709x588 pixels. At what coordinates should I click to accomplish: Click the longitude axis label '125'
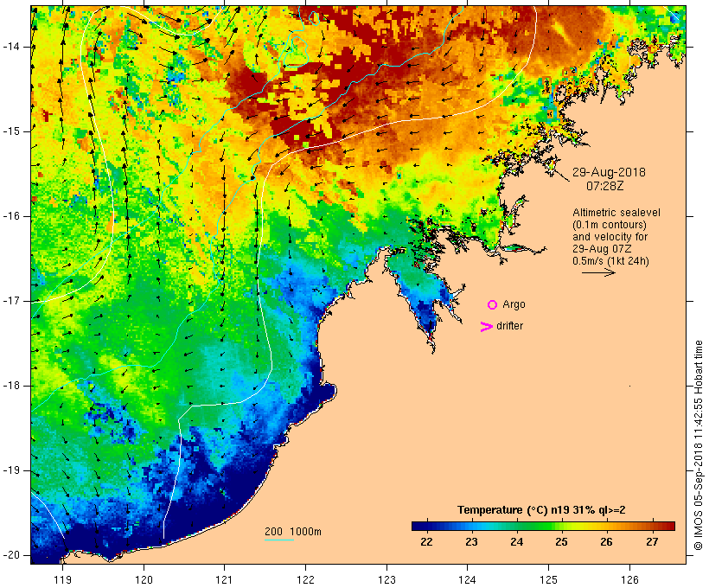coord(548,579)
